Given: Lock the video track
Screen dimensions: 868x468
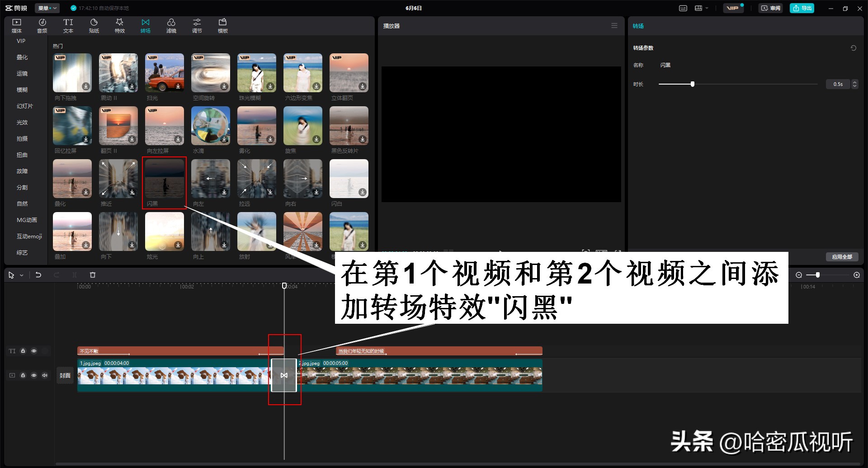Looking at the screenshot, I should pos(23,375).
